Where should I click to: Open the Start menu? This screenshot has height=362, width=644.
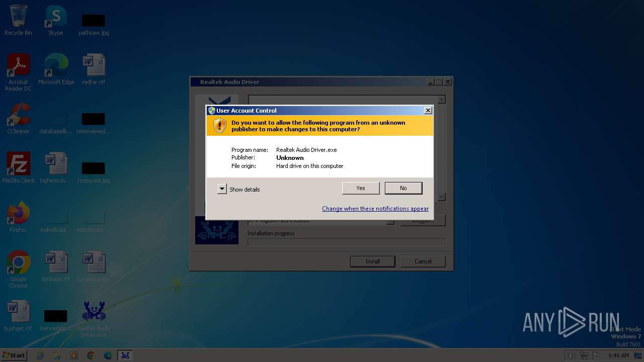point(14,355)
